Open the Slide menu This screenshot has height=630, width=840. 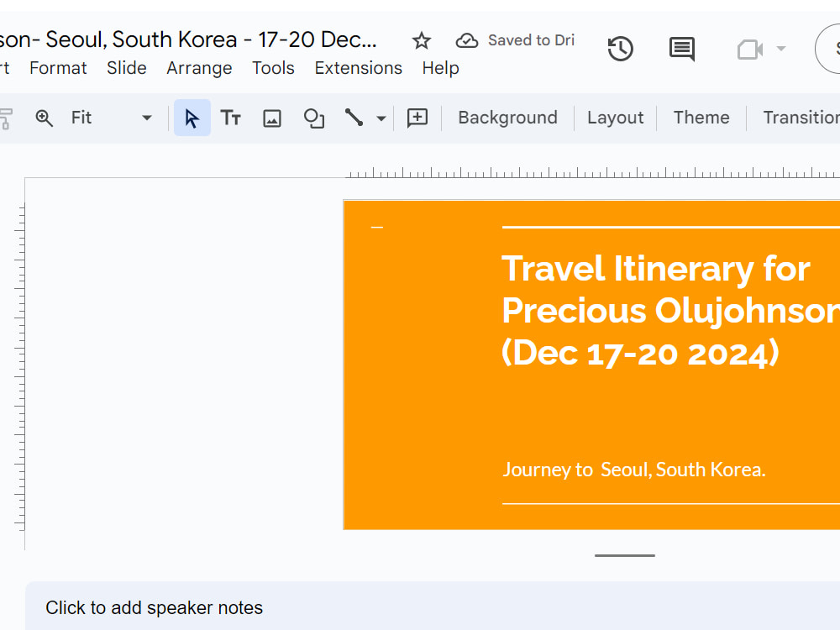point(127,69)
